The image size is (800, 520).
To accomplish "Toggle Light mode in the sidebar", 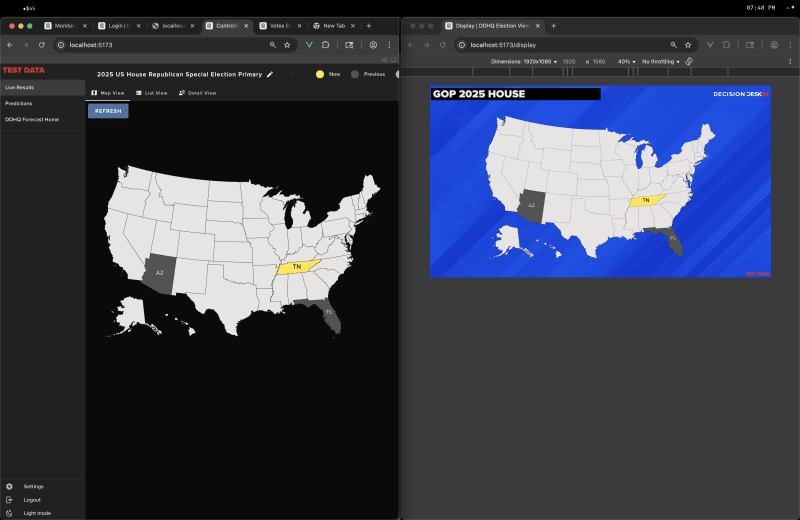I will [x=43, y=513].
